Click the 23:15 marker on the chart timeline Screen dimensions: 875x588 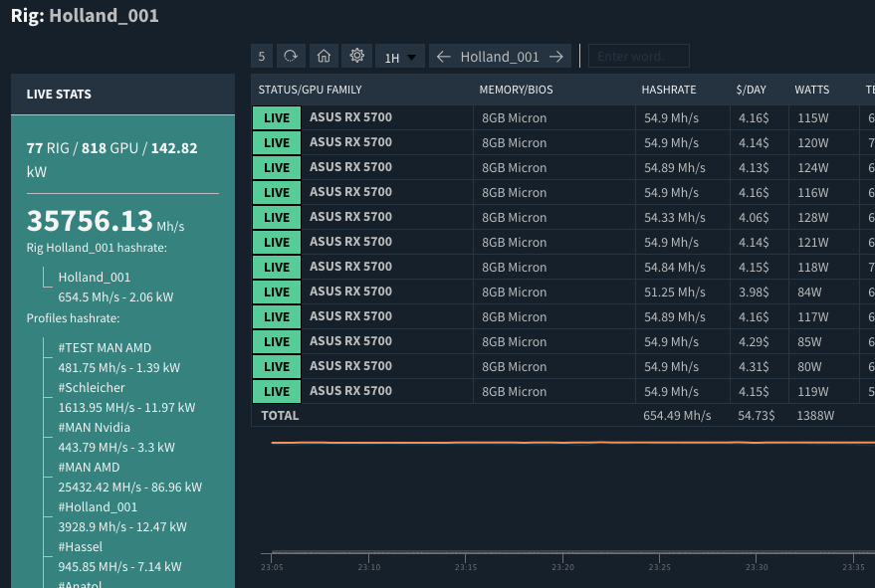465,566
